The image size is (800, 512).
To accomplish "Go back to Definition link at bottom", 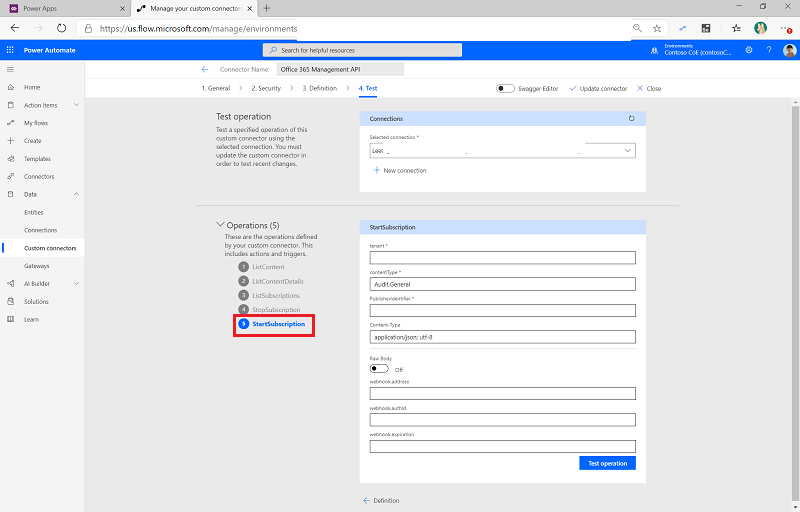I will click(381, 500).
